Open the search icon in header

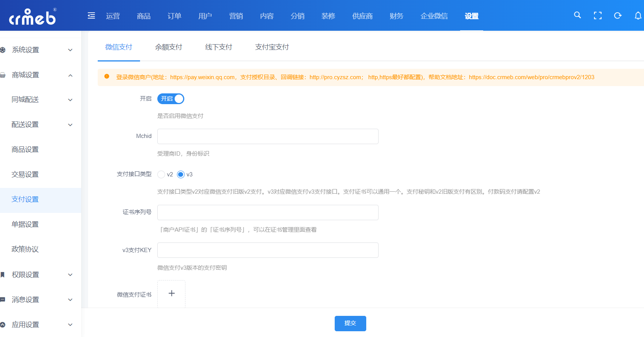click(x=577, y=15)
